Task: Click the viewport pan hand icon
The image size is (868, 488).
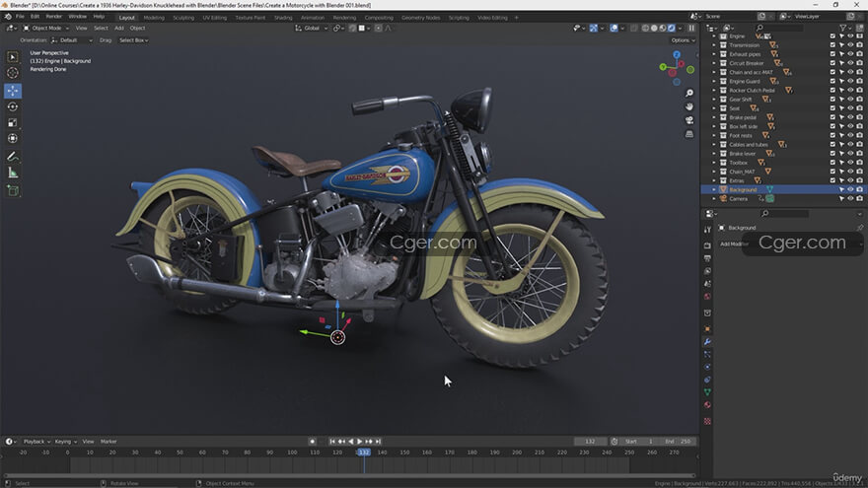Action: tap(689, 106)
